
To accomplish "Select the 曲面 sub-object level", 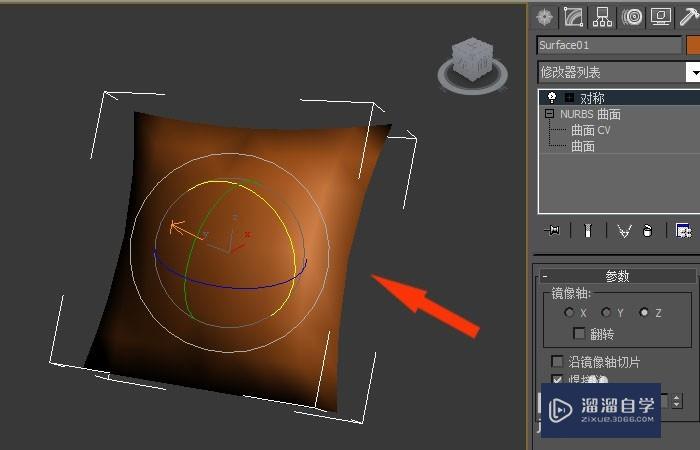I will click(583, 146).
